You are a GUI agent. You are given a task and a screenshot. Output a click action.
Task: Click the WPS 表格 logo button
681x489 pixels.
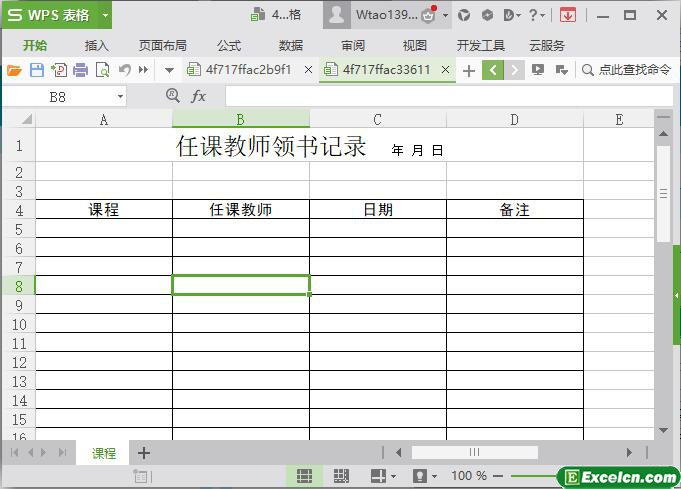pos(49,15)
